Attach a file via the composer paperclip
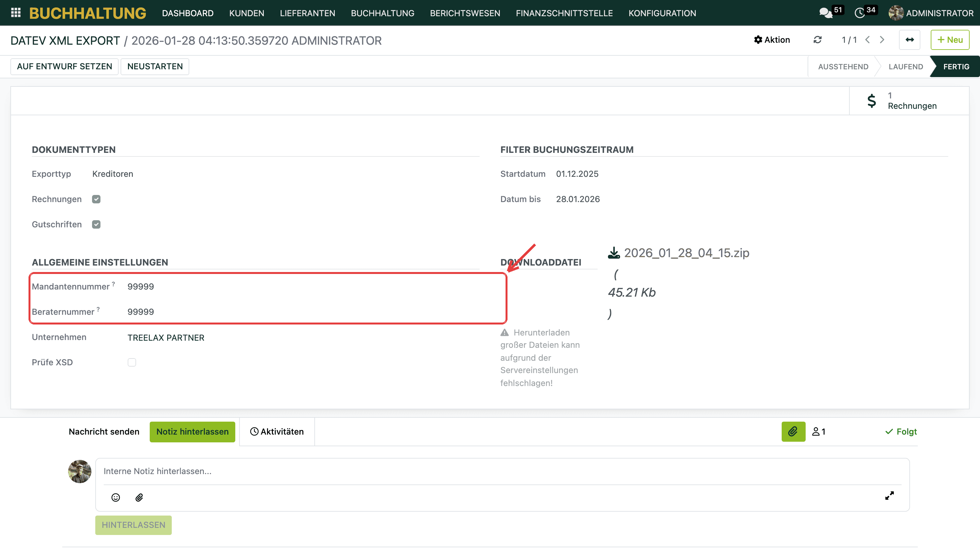 click(x=139, y=497)
